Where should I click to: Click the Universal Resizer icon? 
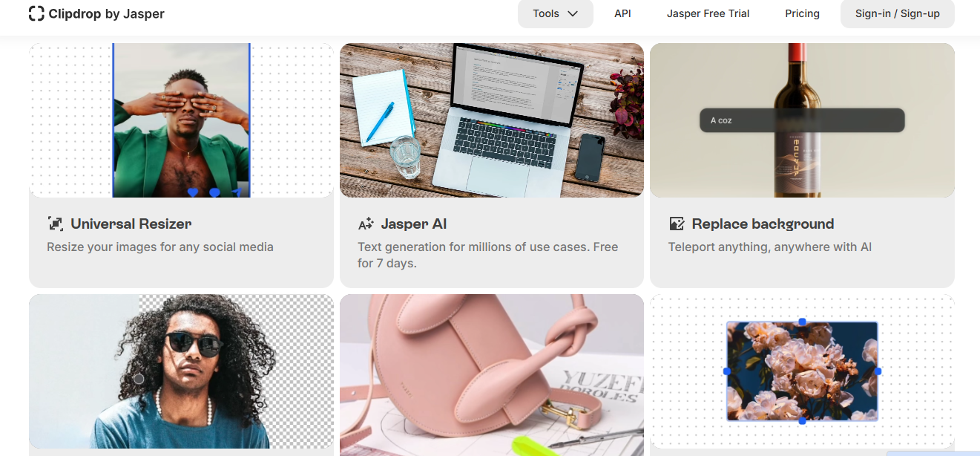tap(55, 224)
